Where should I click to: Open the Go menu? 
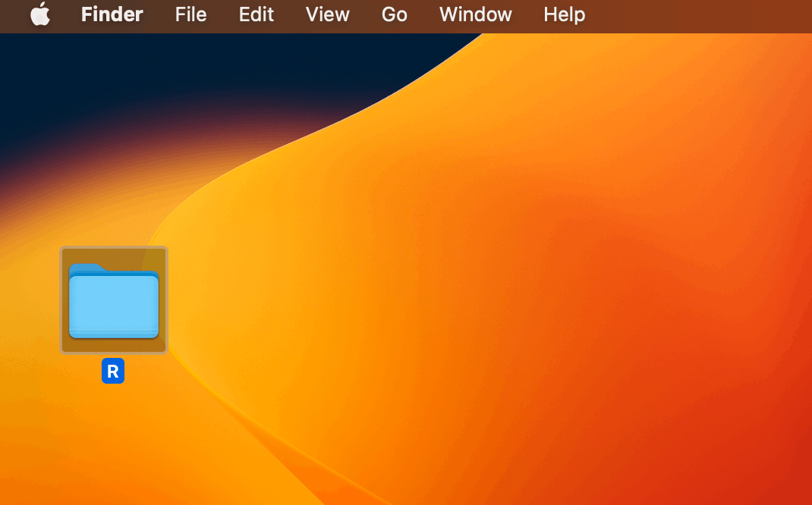click(x=395, y=14)
